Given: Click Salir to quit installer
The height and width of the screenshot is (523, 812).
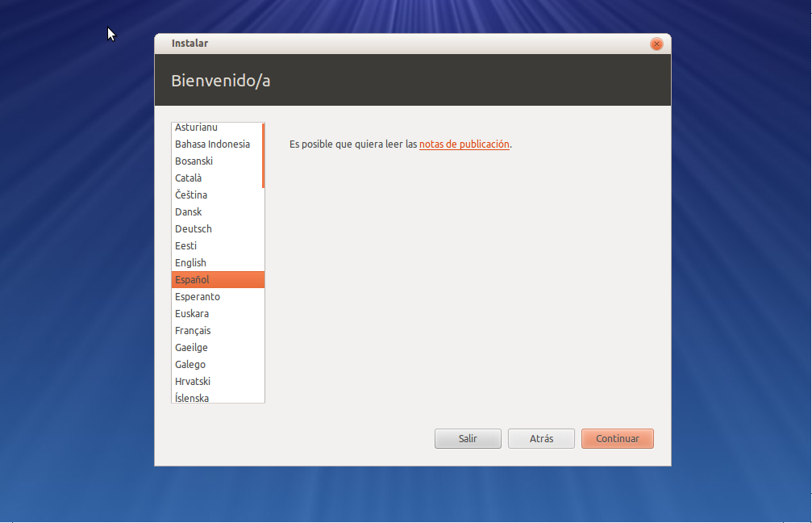Looking at the screenshot, I should click(x=468, y=438).
